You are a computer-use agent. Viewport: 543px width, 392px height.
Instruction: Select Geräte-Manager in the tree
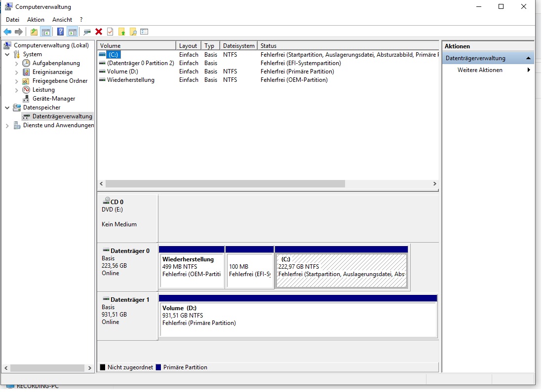pyautogui.click(x=54, y=99)
